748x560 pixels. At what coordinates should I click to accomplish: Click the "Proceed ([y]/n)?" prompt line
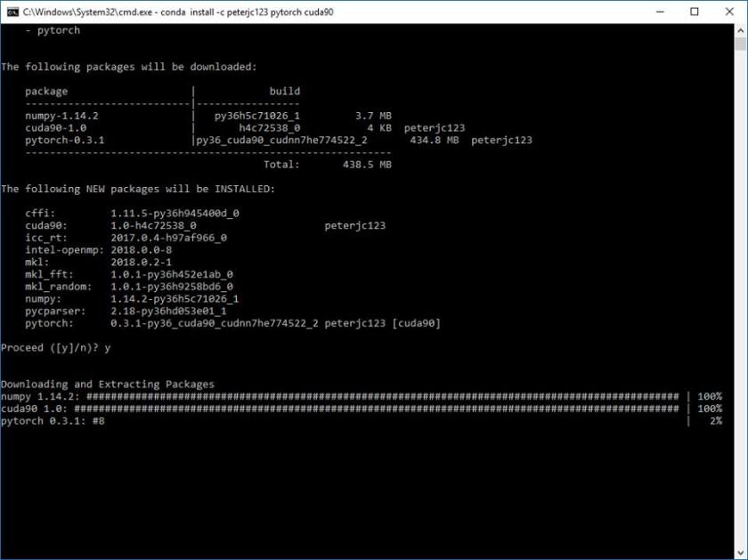pos(55,347)
